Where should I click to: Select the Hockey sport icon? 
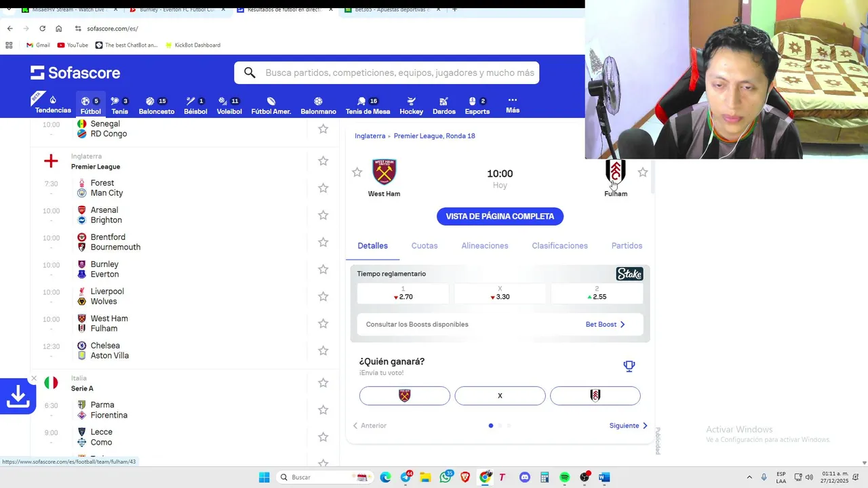(x=411, y=105)
